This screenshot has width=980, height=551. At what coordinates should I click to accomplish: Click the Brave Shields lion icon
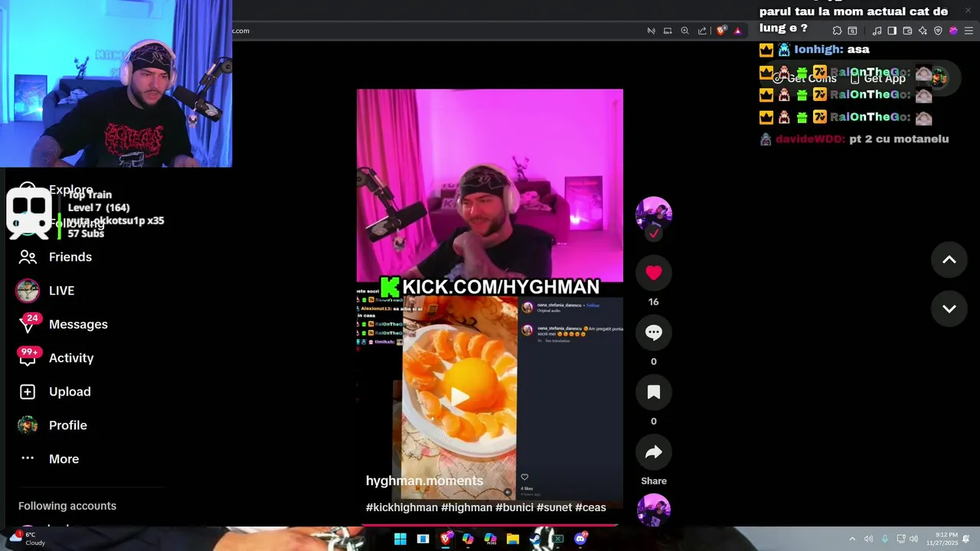coord(720,31)
